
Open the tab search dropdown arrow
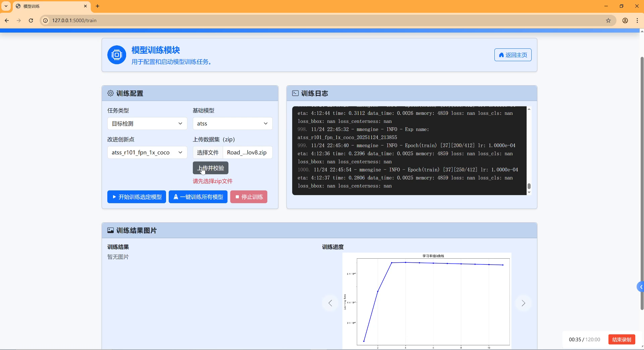point(6,6)
